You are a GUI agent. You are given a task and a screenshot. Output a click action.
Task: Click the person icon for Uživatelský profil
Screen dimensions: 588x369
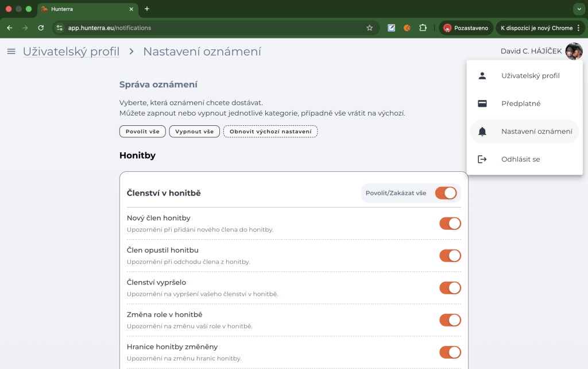point(482,76)
